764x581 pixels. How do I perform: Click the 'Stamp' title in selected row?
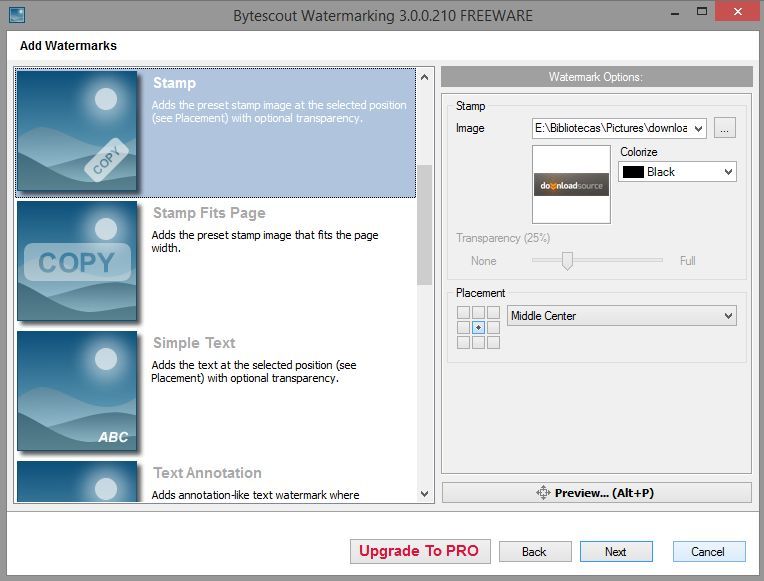click(174, 83)
